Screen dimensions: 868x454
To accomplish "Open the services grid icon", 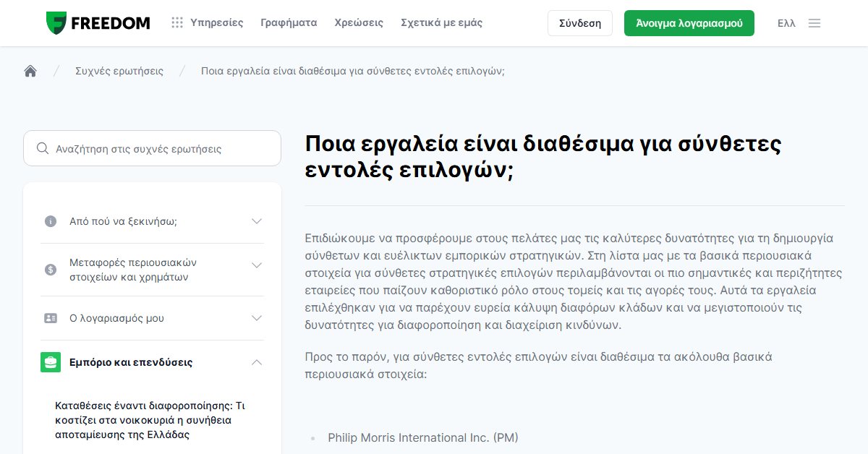I will click(177, 23).
